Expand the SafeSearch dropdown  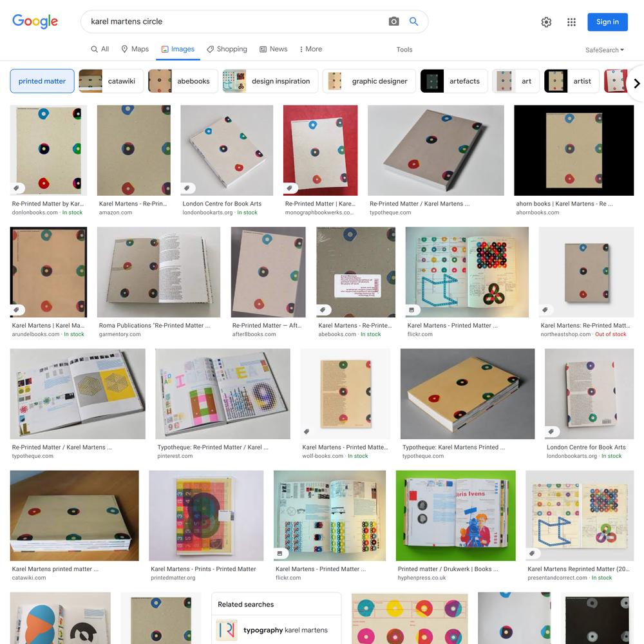605,50
